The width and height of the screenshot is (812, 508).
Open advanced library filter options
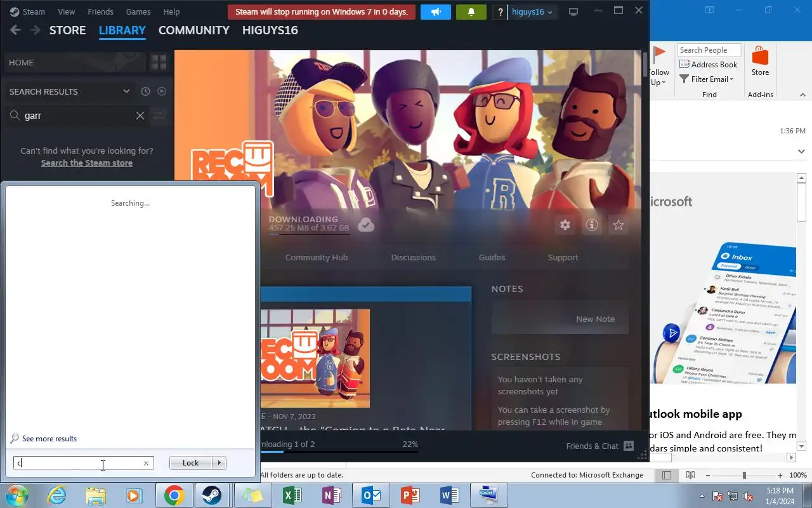159,116
